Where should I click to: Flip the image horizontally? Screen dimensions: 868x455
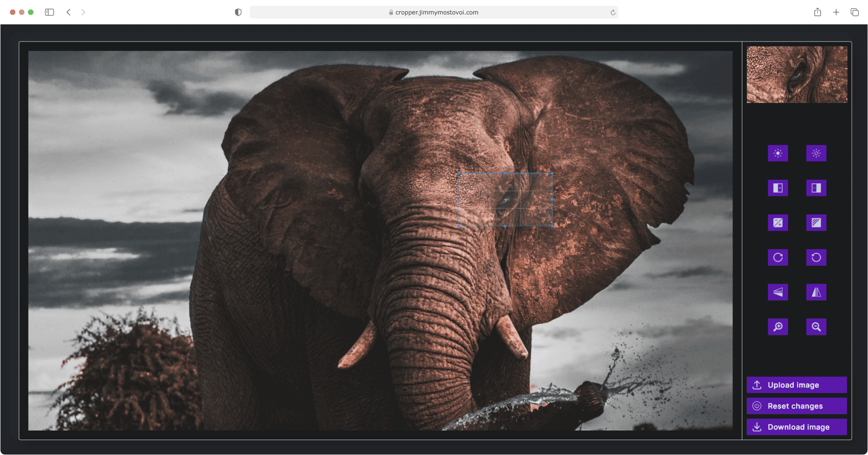pyautogui.click(x=816, y=292)
